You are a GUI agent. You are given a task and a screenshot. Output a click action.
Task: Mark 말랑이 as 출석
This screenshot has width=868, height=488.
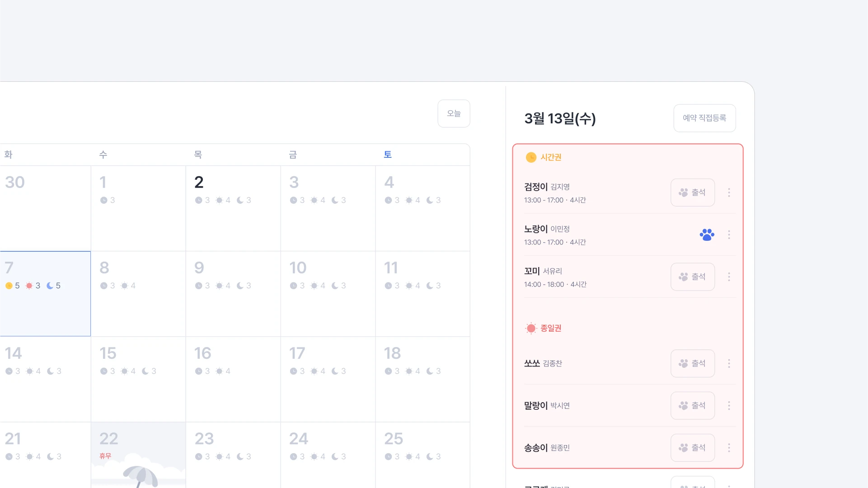point(692,406)
